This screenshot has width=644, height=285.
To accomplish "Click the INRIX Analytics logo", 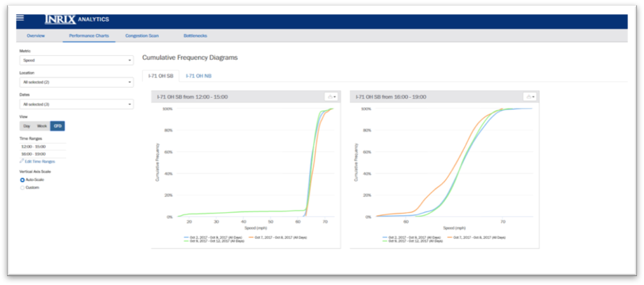I will click(x=76, y=19).
